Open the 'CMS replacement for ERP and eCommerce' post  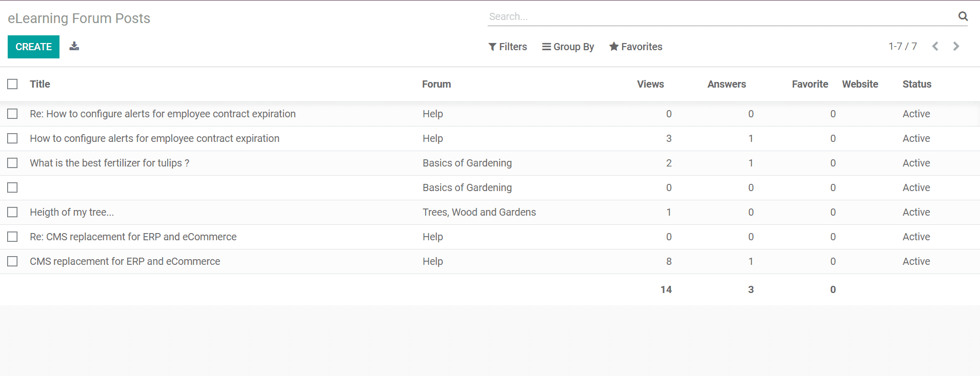click(125, 261)
